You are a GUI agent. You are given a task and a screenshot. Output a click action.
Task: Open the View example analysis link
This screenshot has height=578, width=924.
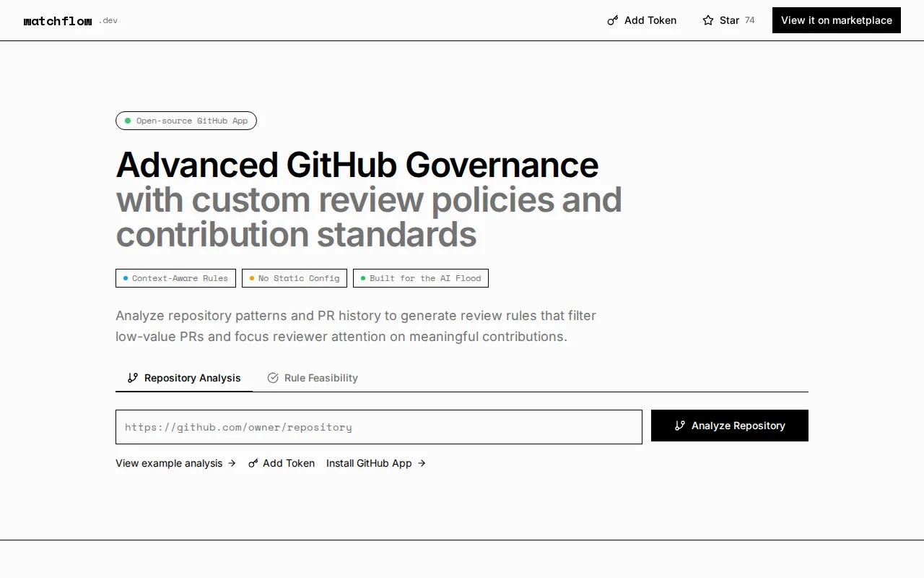[176, 463]
